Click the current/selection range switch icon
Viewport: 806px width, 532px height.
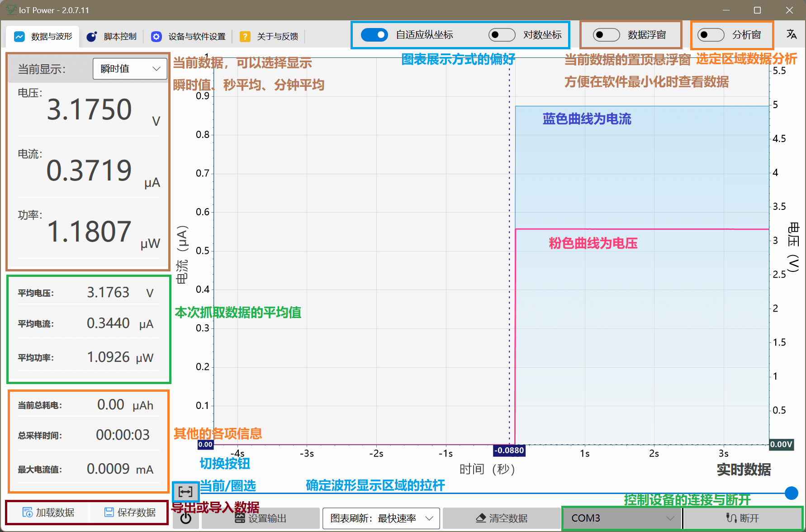[x=185, y=491]
